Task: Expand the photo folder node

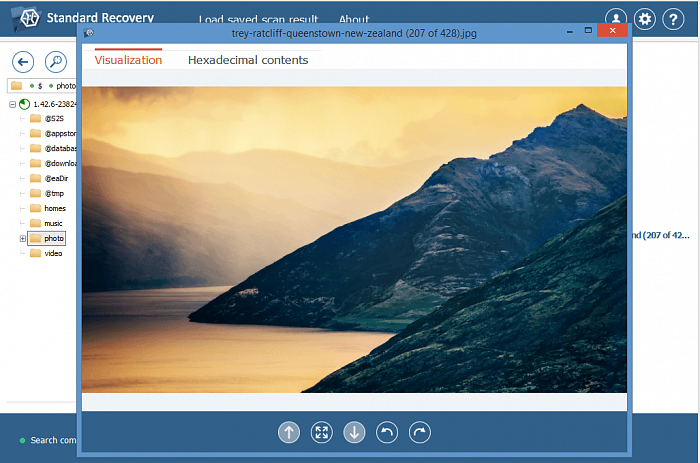Action: [23, 239]
